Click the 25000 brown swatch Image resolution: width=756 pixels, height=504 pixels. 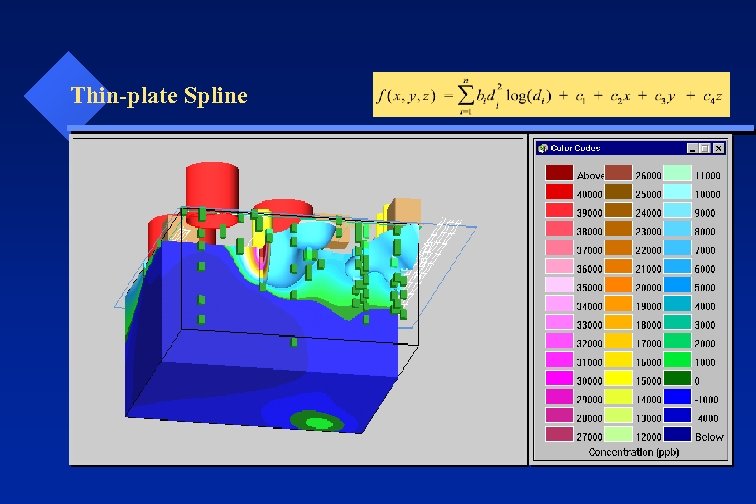618,191
